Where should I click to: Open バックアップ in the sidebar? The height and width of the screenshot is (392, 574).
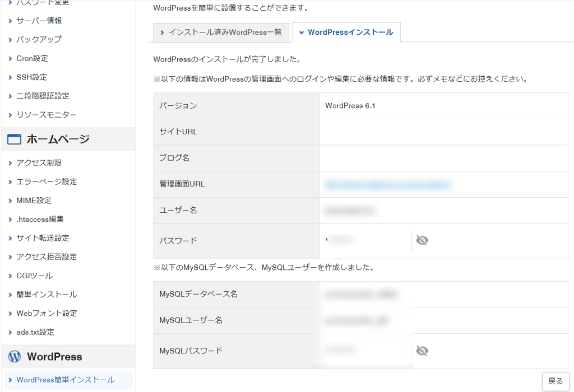click(39, 39)
